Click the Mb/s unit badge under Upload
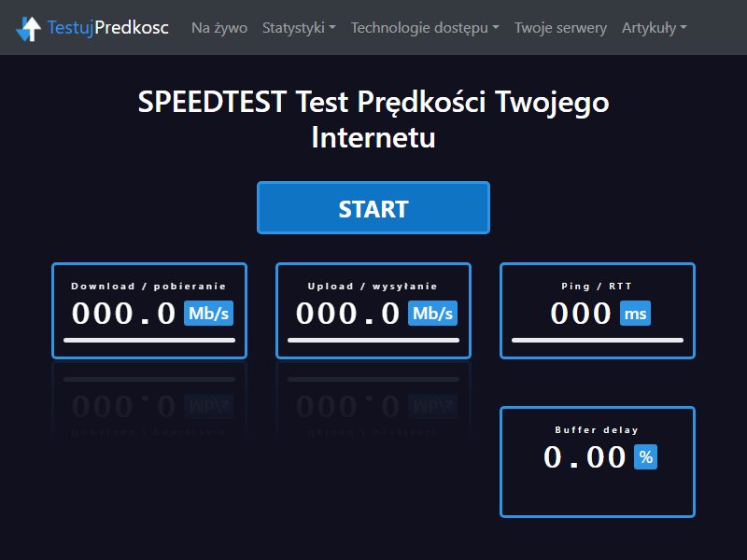 click(432, 314)
